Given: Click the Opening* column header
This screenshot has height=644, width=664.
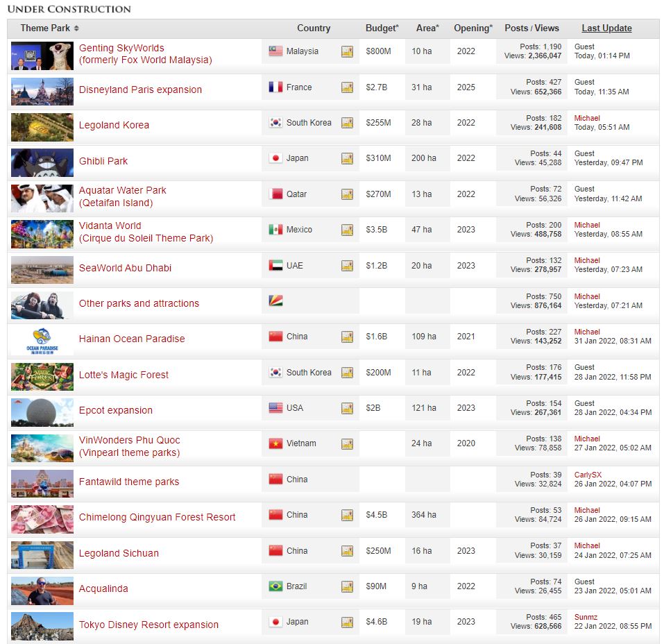Looking at the screenshot, I should [473, 28].
